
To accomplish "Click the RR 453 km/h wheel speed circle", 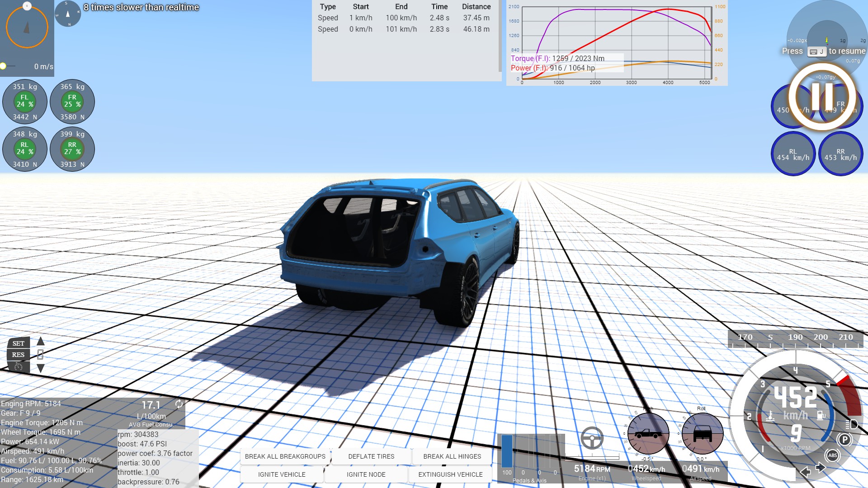I will [x=840, y=154].
